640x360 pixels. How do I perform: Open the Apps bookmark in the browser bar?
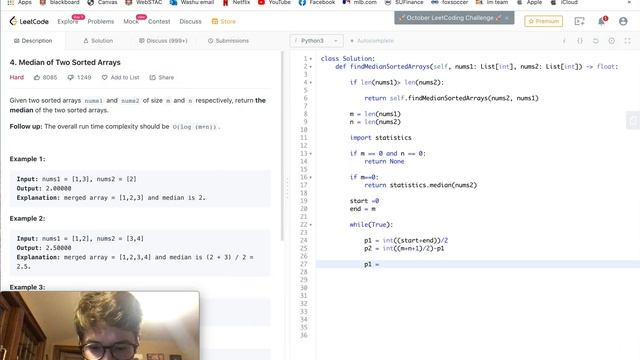(x=19, y=2)
